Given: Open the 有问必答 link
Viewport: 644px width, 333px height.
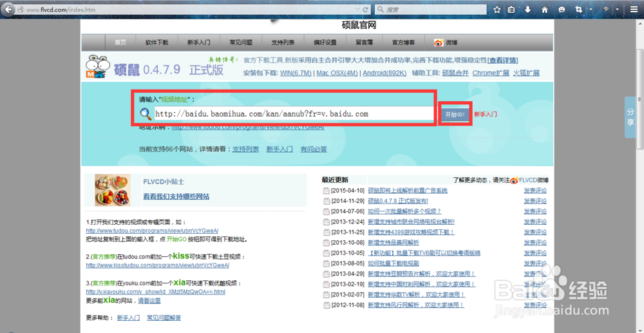Looking at the screenshot, I should 314,149.
